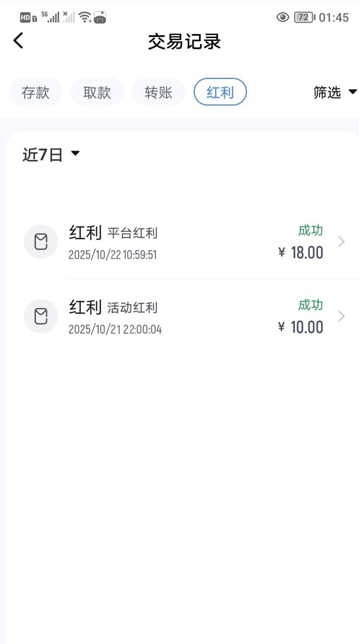Switch to the 取款 tab
Screen dimensions: 359x644
97,92
